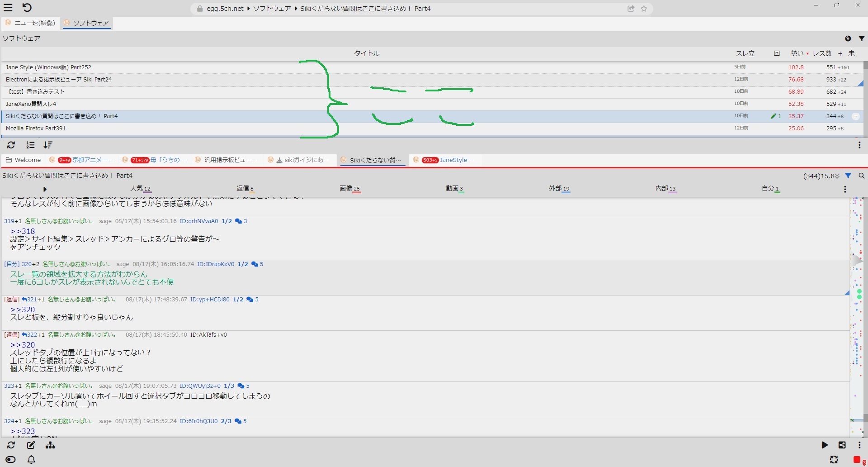Click the share icon in address bar
The width and height of the screenshot is (868, 467).
[x=631, y=9]
